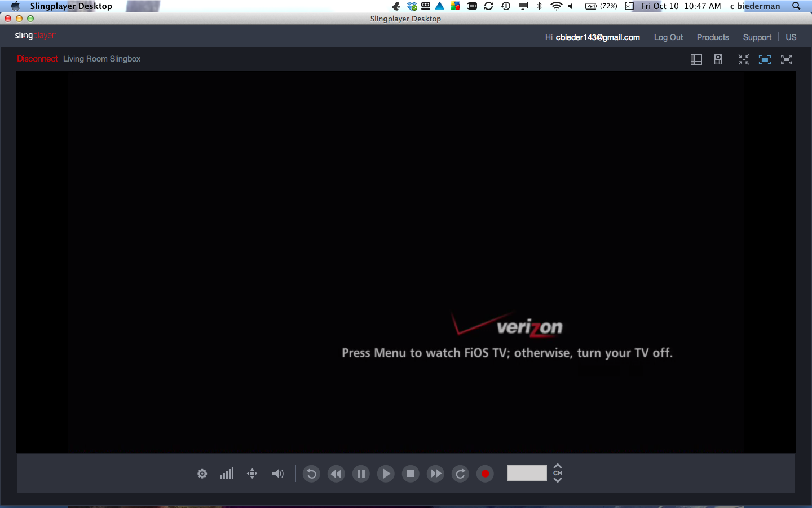The height and width of the screenshot is (508, 812).
Task: Open the Slingplayer Desktop application menu
Action: [71, 6]
